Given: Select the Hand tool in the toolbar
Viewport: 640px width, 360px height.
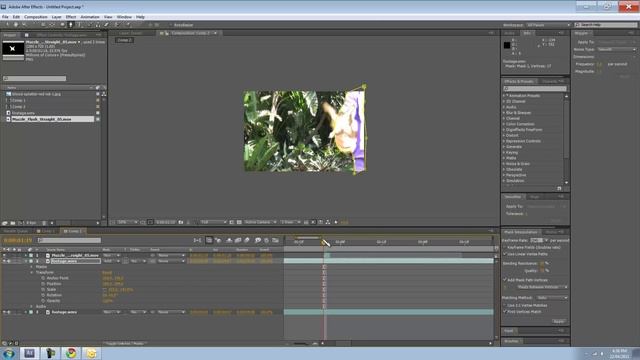Looking at the screenshot, I should pos(16,25).
